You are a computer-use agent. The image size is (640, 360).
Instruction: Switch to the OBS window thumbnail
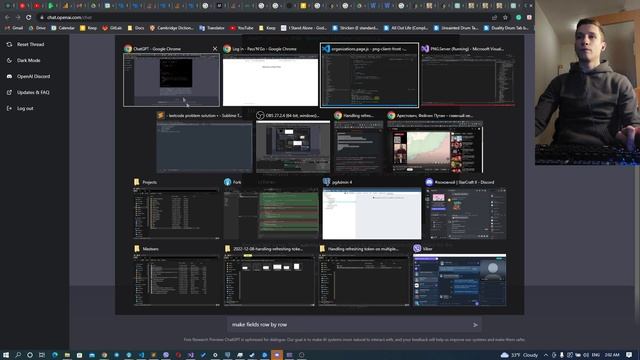[293, 147]
